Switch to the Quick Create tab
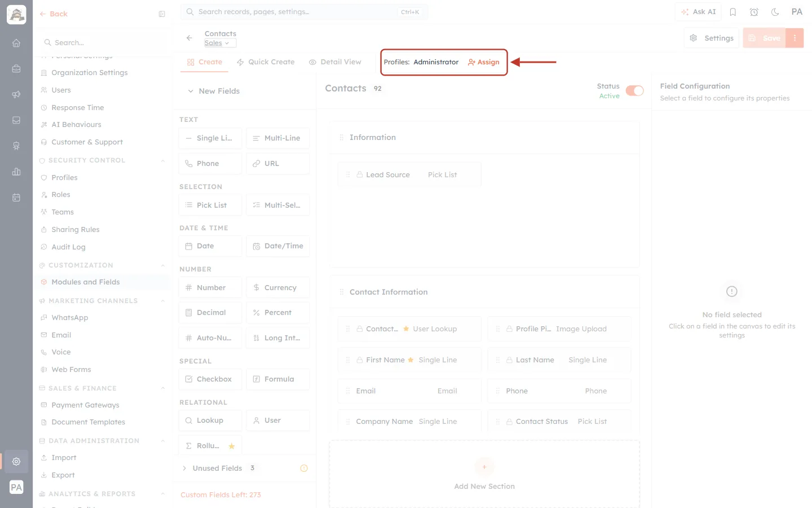The width and height of the screenshot is (812, 508). click(x=266, y=62)
